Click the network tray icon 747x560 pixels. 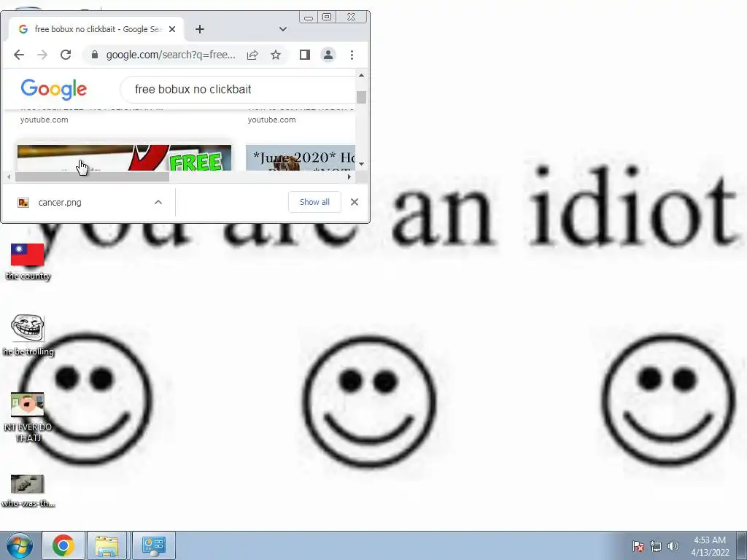pos(656,546)
